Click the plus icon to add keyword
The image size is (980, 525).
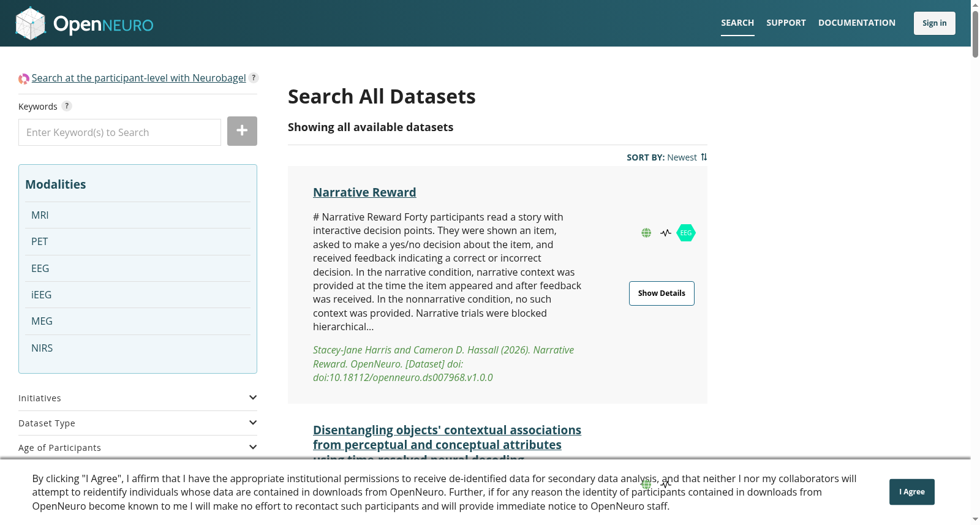(x=242, y=131)
